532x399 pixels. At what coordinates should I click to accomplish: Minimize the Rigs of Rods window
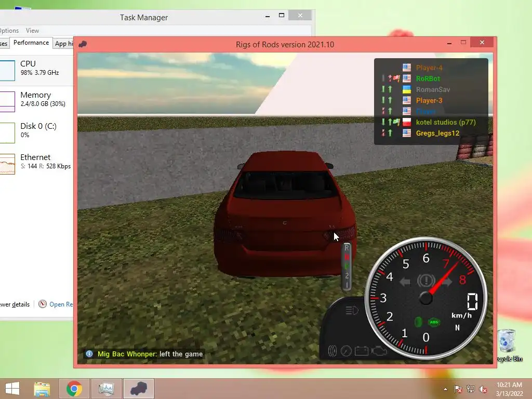click(x=449, y=43)
